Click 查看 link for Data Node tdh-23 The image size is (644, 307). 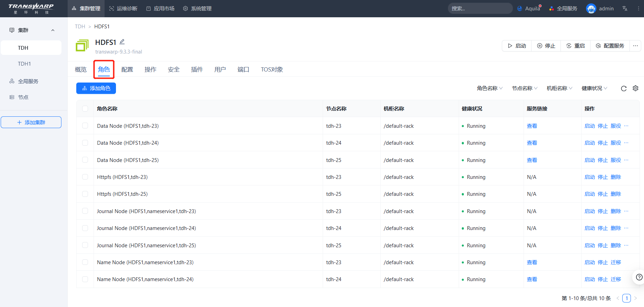532,126
